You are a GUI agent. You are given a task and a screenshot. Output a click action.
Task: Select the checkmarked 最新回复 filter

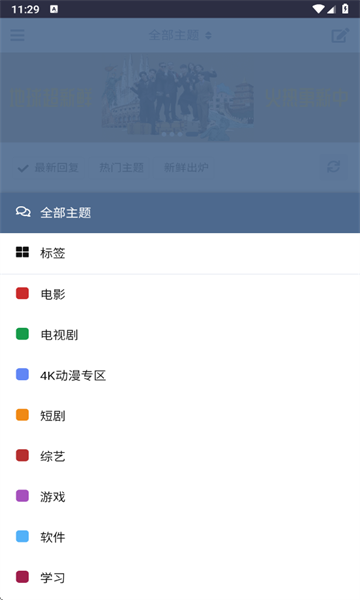(x=48, y=168)
